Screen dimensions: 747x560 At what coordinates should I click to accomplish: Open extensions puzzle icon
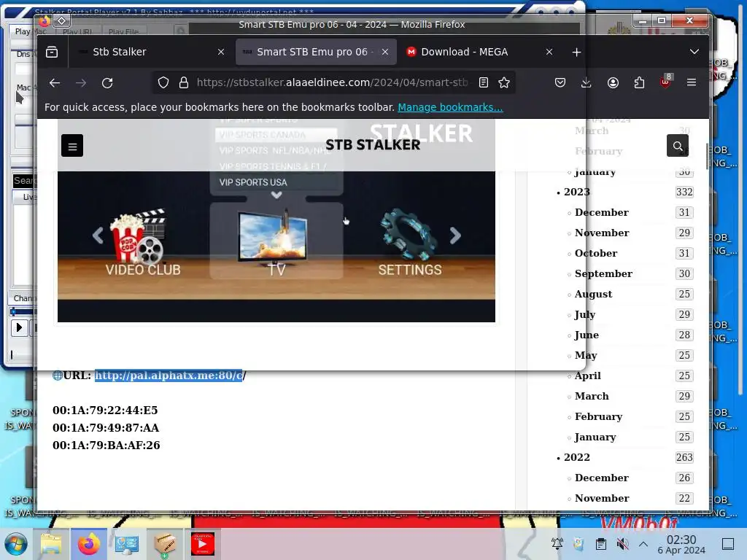(x=639, y=83)
